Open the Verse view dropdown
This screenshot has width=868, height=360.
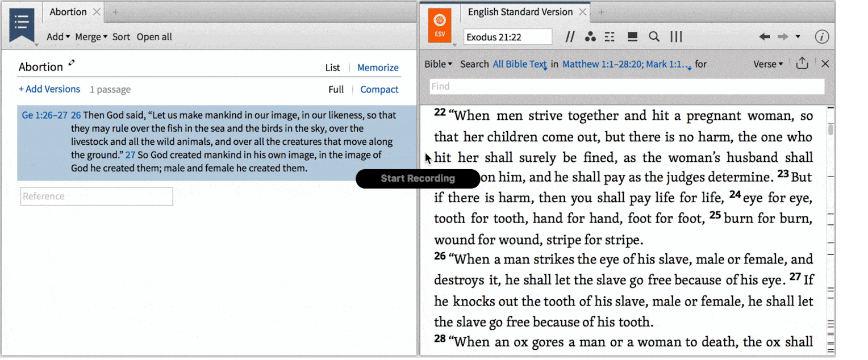768,64
